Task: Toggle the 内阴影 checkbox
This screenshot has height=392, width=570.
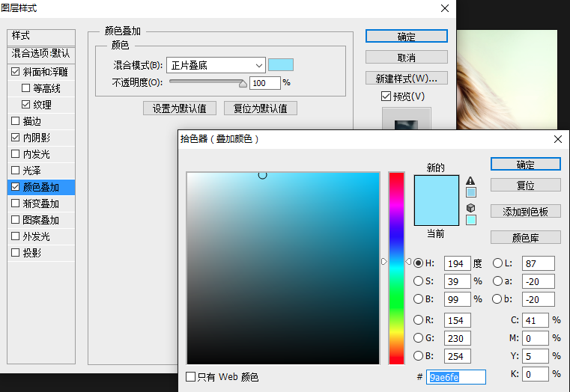Action: [15, 137]
